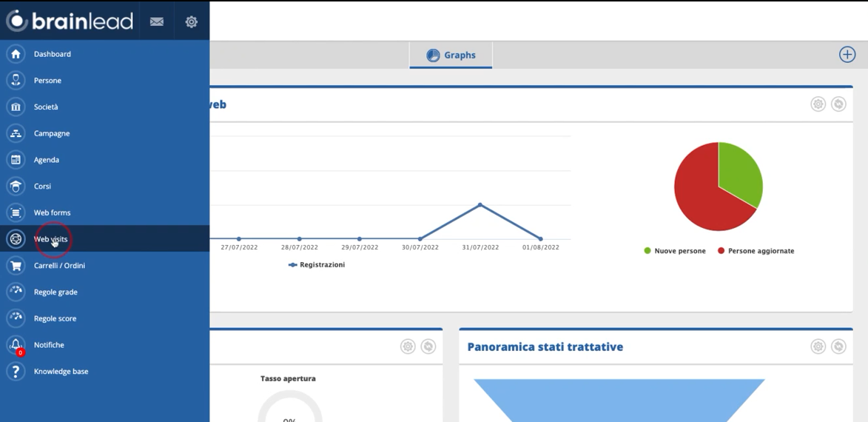Open Notifiche menu label
The width and height of the screenshot is (868, 422).
(49, 344)
